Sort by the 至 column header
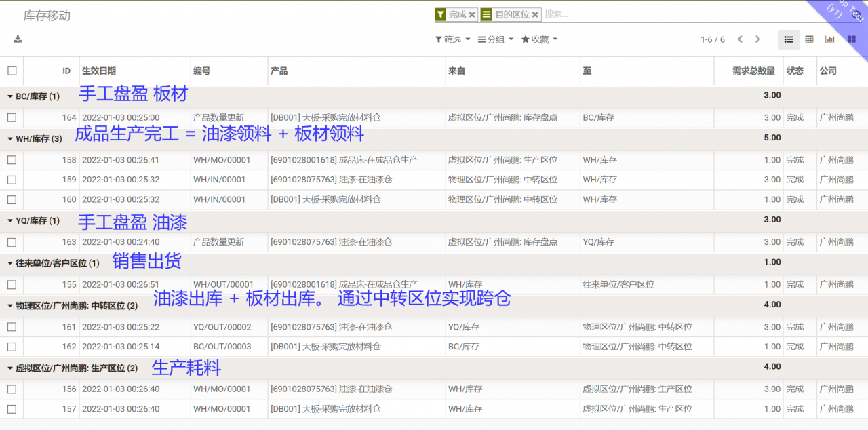The height and width of the screenshot is (430, 868). (x=587, y=71)
